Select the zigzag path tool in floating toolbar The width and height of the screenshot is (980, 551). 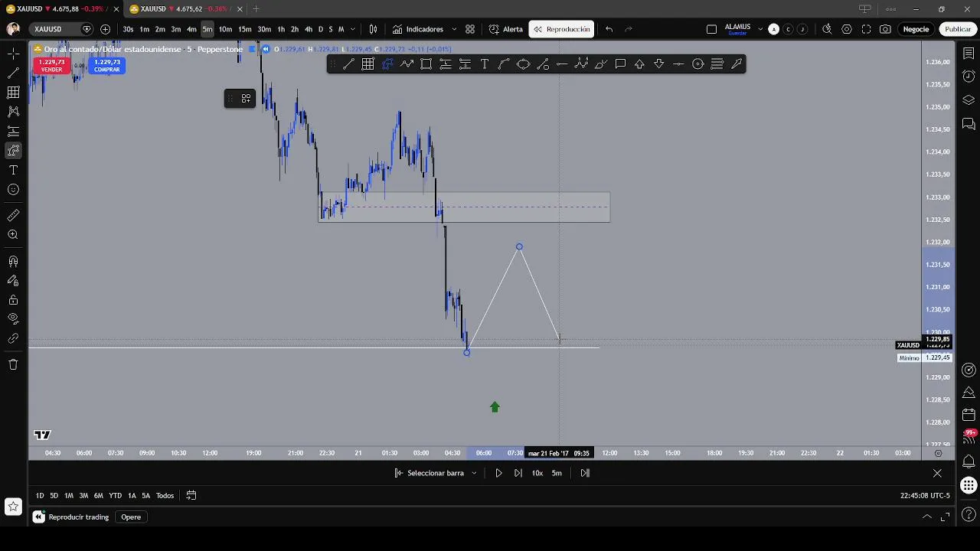click(407, 64)
